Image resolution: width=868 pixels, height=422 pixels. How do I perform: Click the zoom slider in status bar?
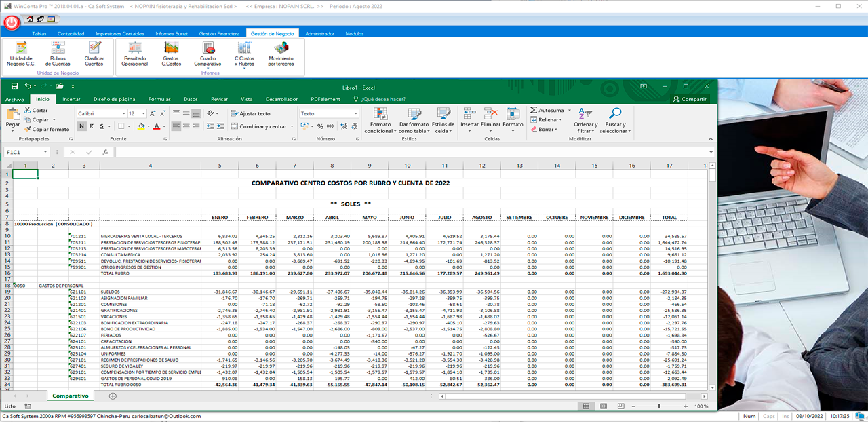(659, 406)
